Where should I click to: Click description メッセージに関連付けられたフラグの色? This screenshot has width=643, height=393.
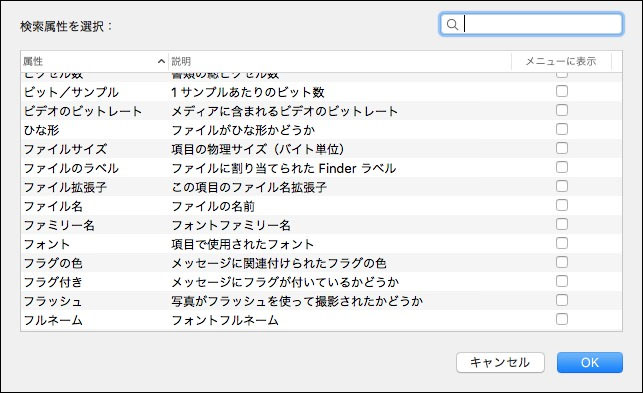279,263
